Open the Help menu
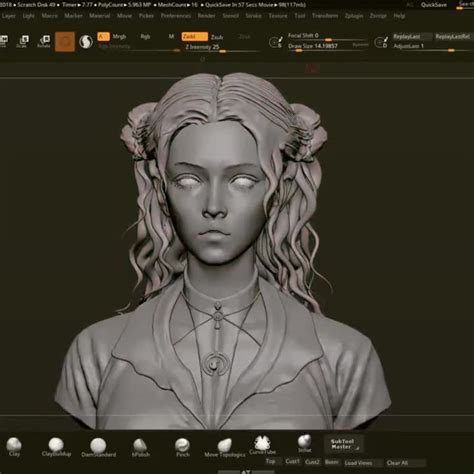Image resolution: width=474 pixels, height=474 pixels. [x=399, y=16]
